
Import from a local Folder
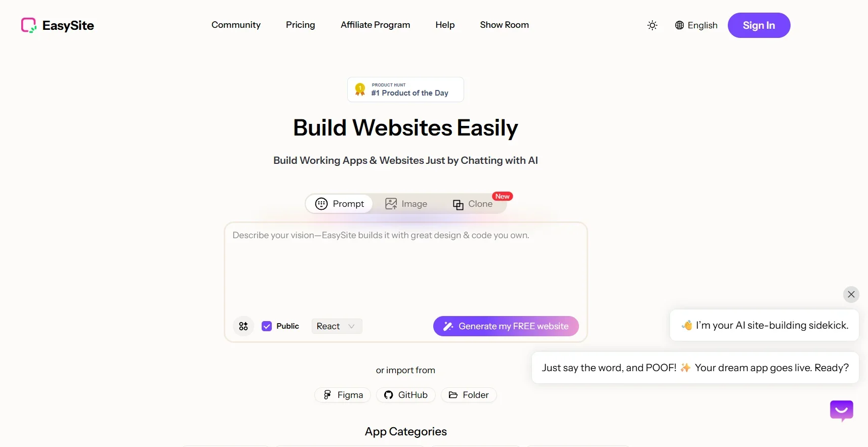tap(468, 394)
